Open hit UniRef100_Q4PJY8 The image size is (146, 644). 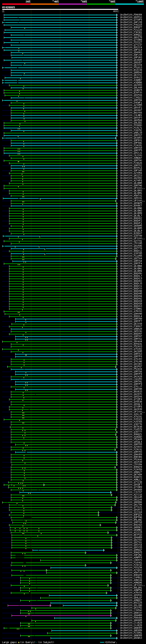click(131, 22)
